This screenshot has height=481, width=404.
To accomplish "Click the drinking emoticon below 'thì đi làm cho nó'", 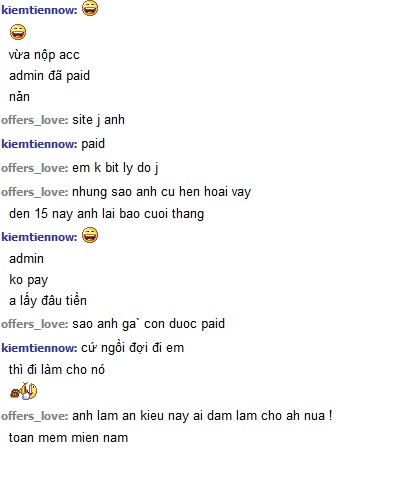I will click(x=23, y=391).
